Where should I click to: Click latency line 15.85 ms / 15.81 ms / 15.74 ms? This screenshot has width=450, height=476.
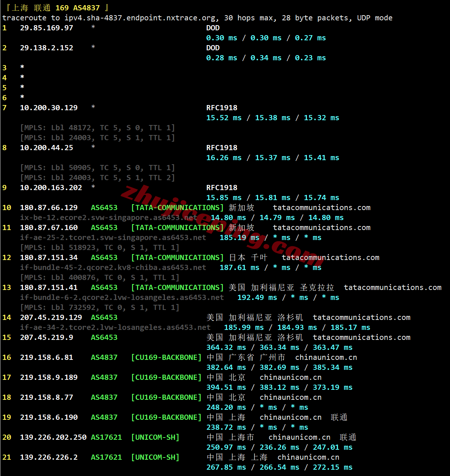point(273,198)
